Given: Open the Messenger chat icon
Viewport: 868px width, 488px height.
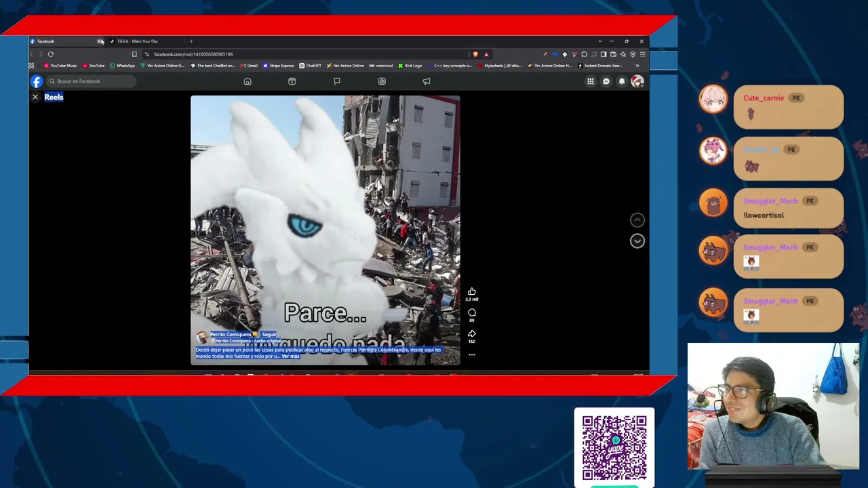Looking at the screenshot, I should click(x=606, y=81).
